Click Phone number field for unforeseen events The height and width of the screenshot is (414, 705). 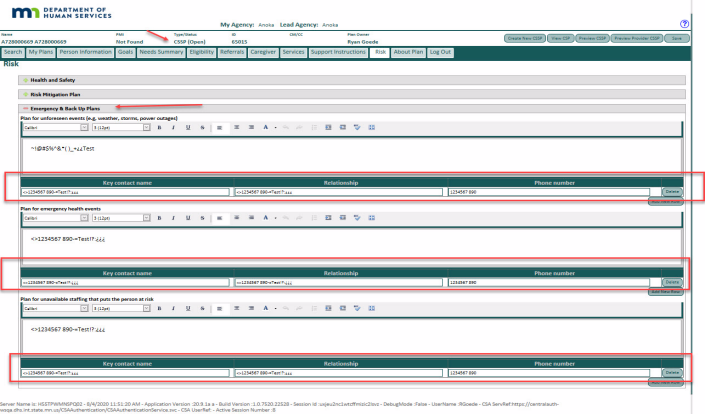click(549, 192)
